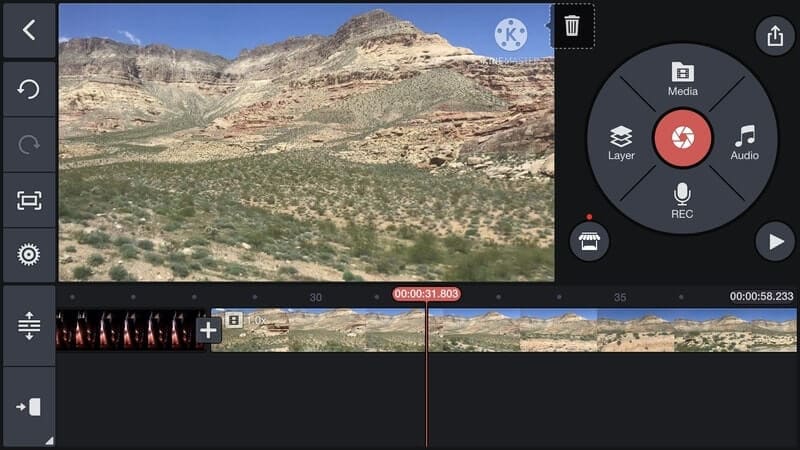The height and width of the screenshot is (450, 800).
Task: Play the video preview
Action: click(x=775, y=242)
